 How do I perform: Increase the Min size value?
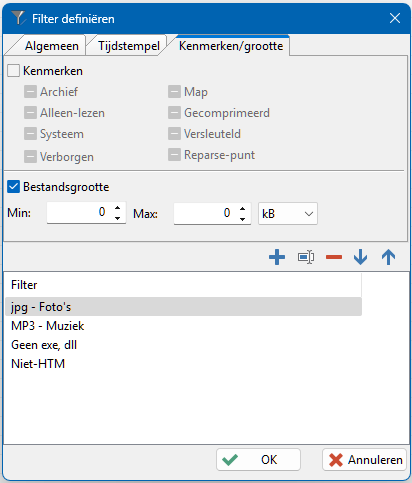(117, 208)
